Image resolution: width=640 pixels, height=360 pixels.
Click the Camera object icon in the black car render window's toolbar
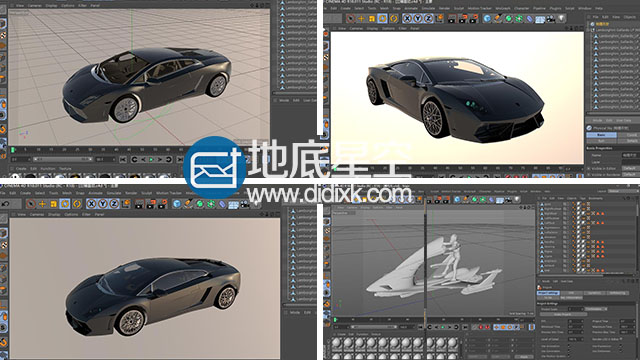pyautogui.click(x=551, y=18)
